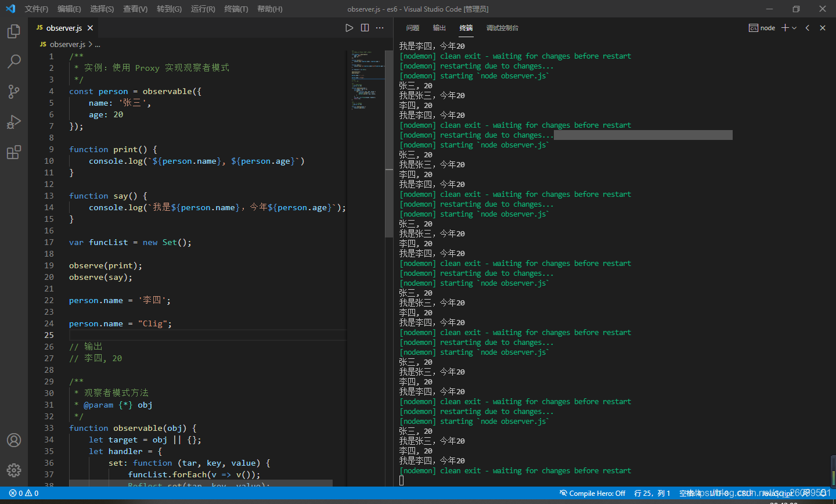
Task: Click '@param {*} obj' comment line
Action: 118,405
